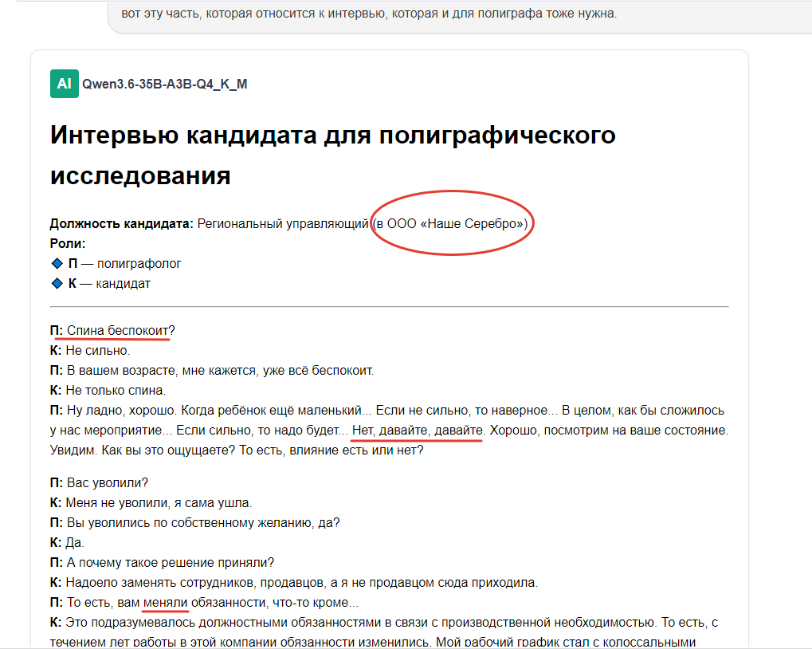
Task: Click the reply "Меня не уволили, я сама ушла."
Action: (x=159, y=503)
